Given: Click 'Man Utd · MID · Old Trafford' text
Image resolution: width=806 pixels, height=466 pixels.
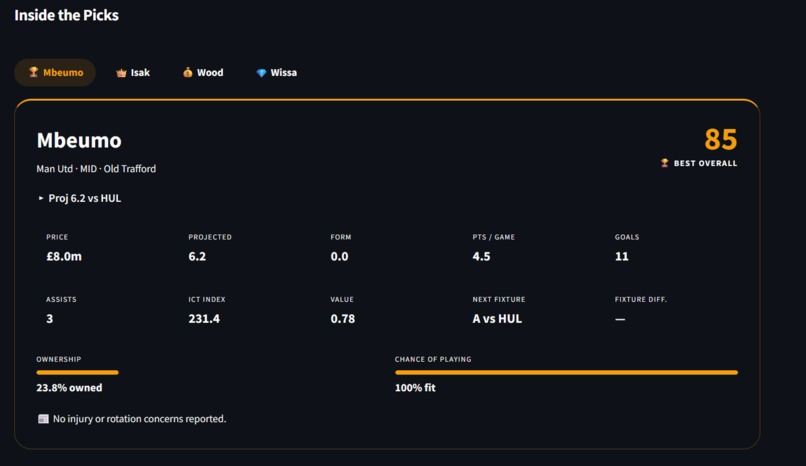Looking at the screenshot, I should click(96, 169).
